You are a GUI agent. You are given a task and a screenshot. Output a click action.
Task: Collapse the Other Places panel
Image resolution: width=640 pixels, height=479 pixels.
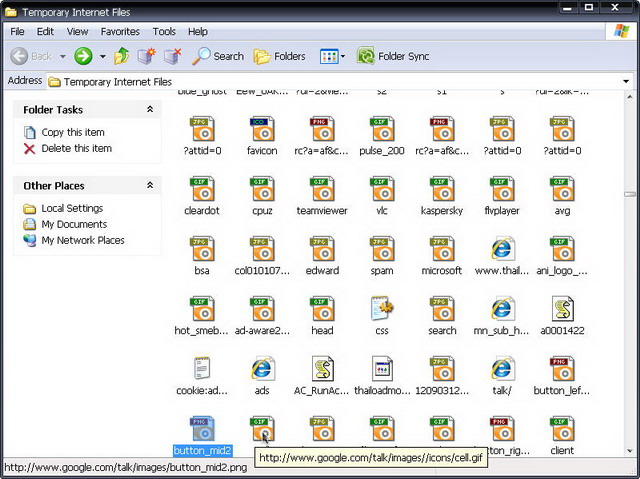150,186
